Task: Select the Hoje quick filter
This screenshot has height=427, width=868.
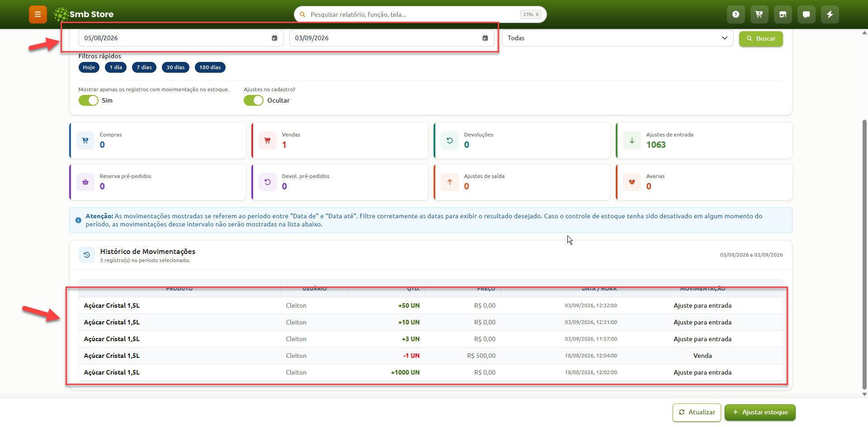Action: click(89, 67)
